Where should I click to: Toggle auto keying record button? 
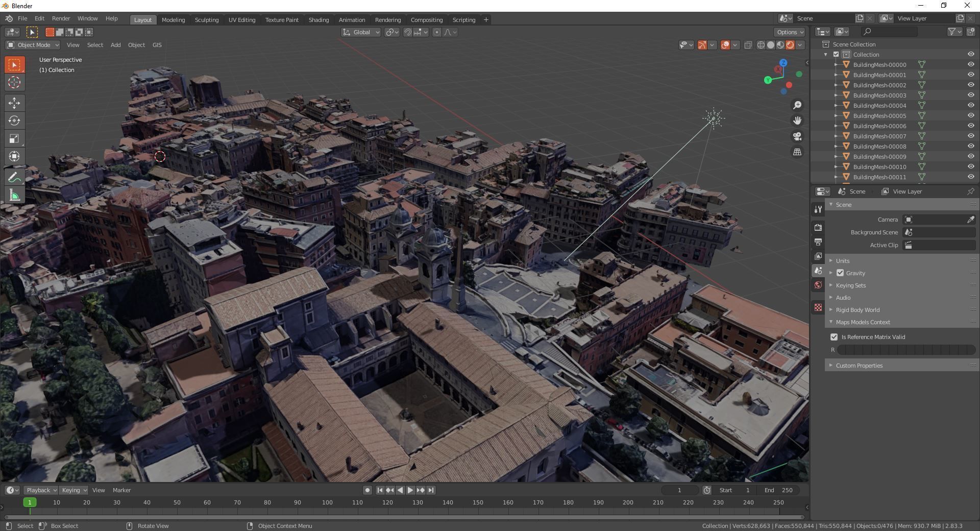(367, 490)
